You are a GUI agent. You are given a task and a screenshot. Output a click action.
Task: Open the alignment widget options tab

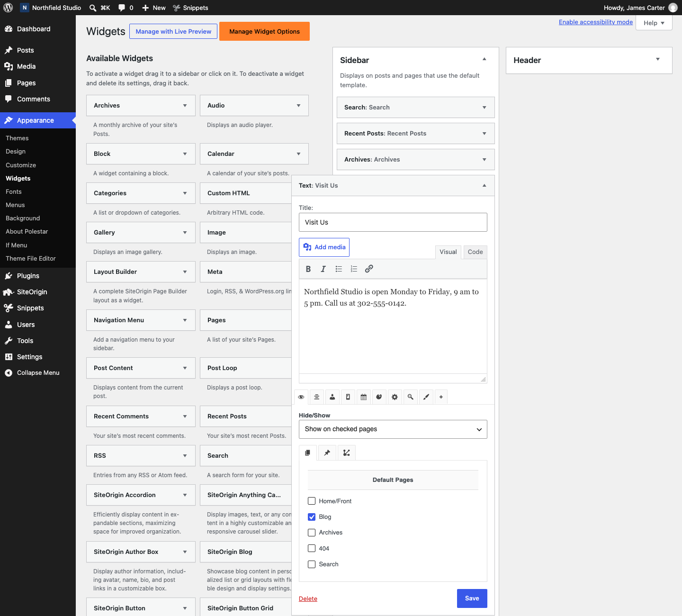[x=317, y=397]
